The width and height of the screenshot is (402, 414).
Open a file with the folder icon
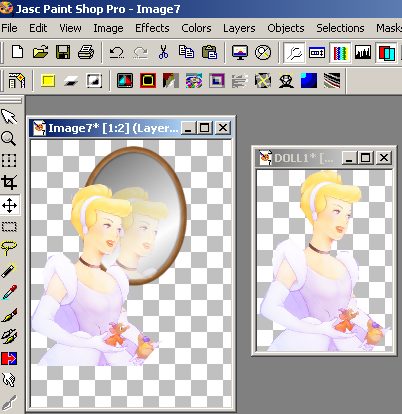(x=40, y=52)
